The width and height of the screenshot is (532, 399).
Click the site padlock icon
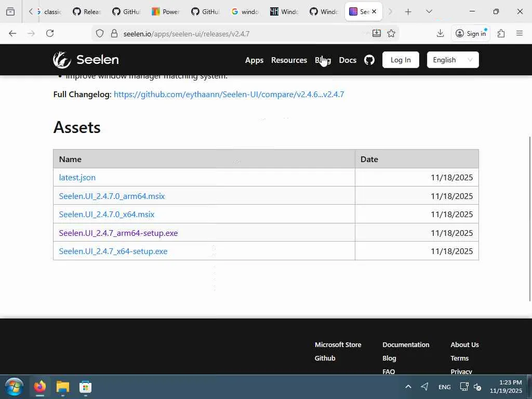(x=114, y=33)
